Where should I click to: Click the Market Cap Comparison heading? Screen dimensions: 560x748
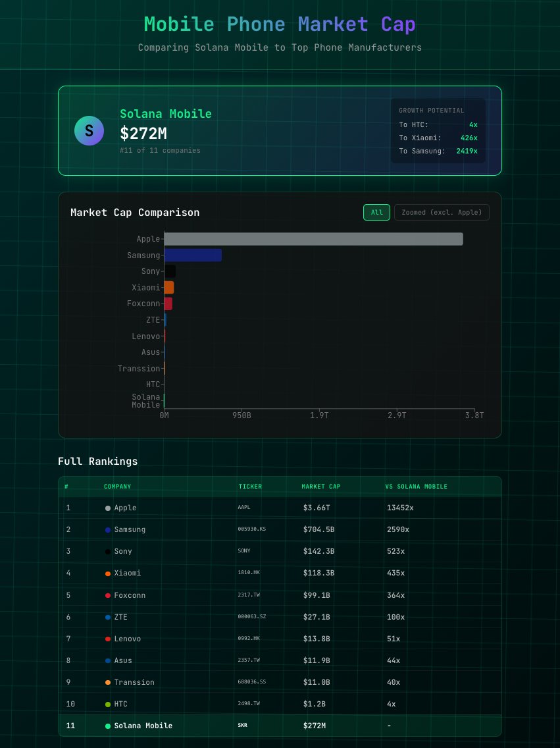click(x=135, y=213)
